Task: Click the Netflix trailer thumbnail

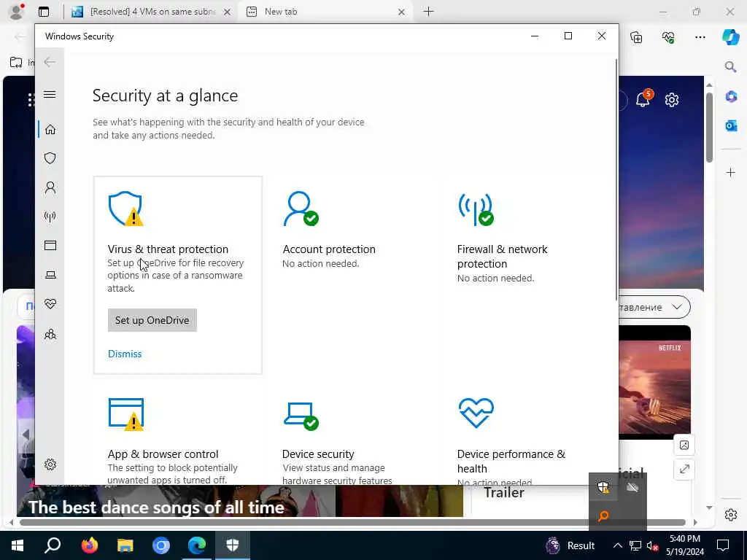Action: pos(654,382)
